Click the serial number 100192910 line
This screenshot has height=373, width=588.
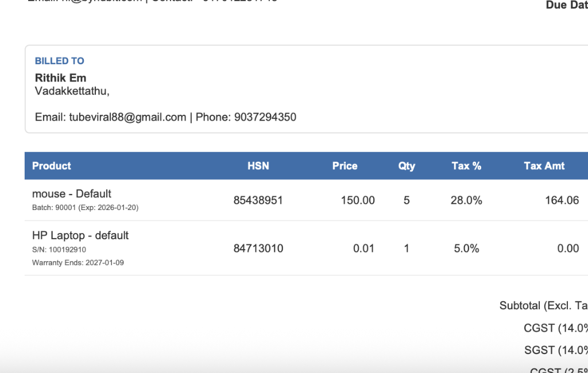(59, 250)
